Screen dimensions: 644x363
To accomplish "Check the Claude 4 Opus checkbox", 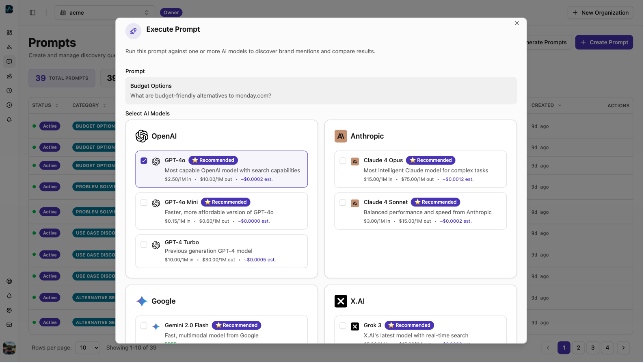I will [343, 161].
